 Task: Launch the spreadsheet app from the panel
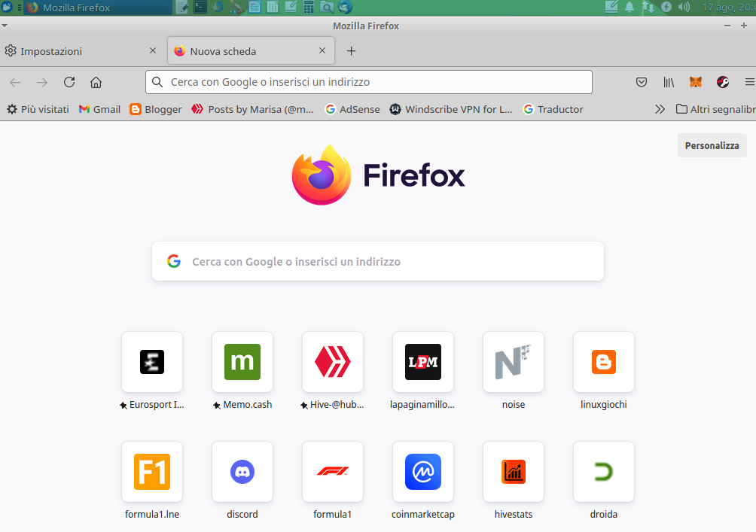tap(273, 8)
